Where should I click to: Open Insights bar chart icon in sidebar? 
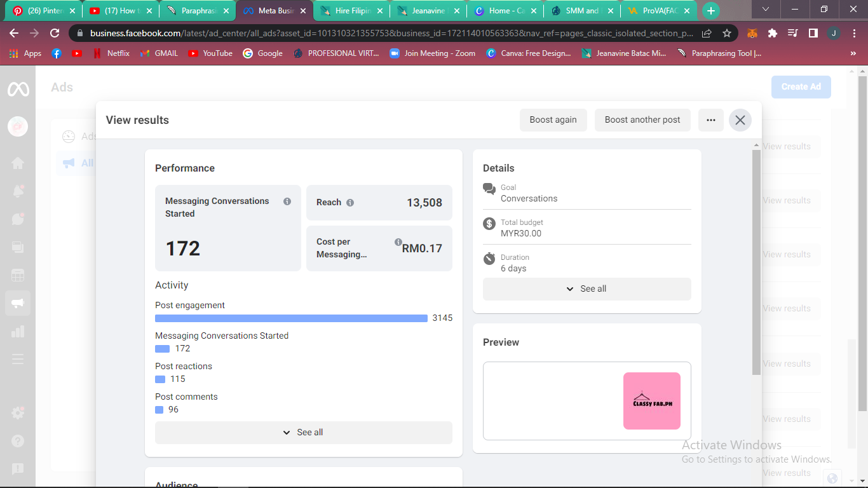point(18,332)
